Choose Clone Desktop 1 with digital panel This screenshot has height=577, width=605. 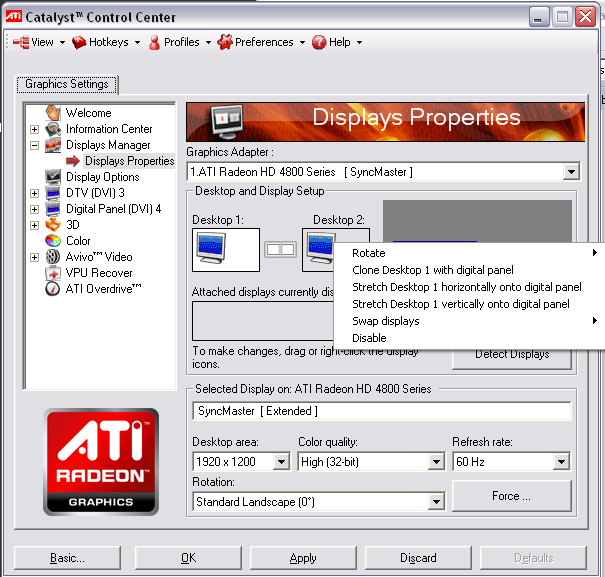469,270
